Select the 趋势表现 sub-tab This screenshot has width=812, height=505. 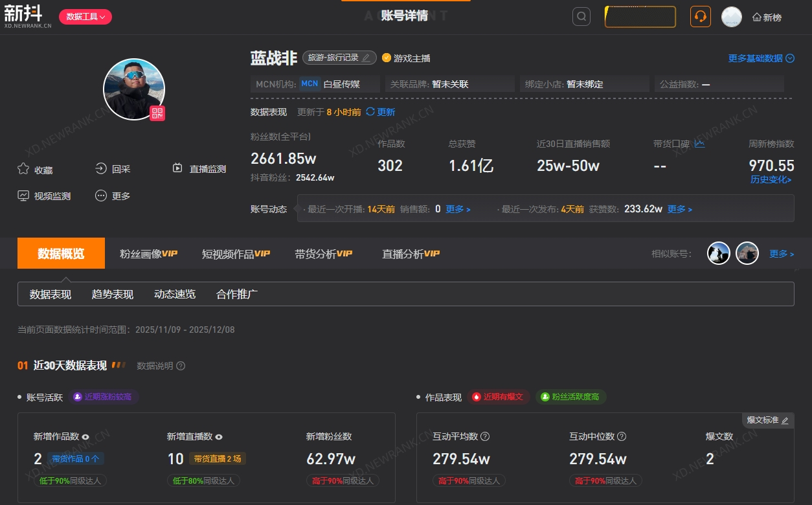(113, 295)
